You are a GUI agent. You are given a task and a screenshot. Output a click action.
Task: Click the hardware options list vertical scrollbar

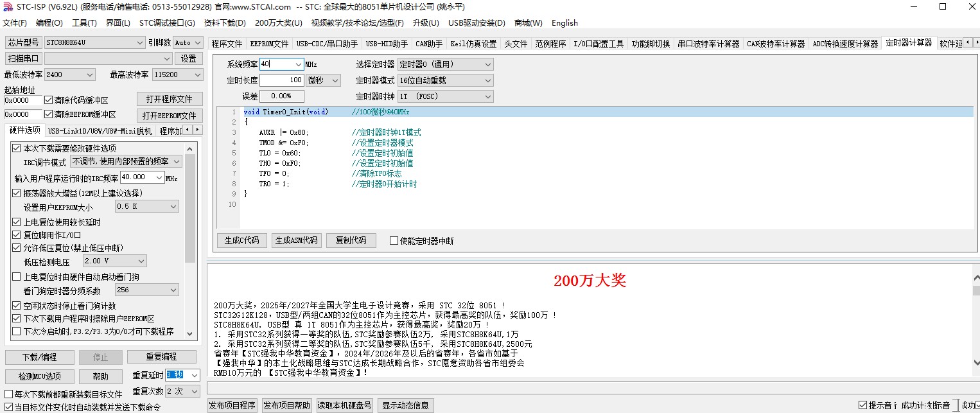(x=190, y=242)
